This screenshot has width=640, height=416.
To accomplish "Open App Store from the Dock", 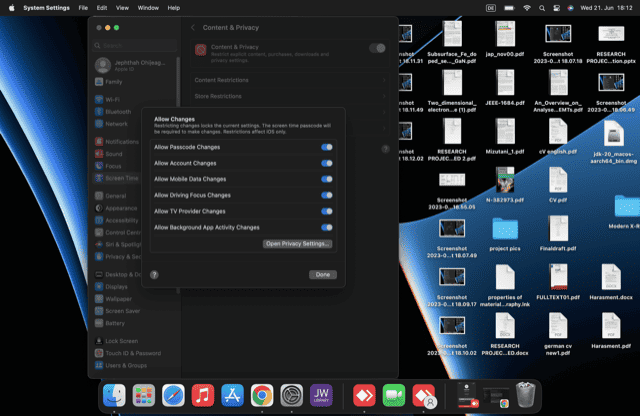I will click(x=232, y=395).
